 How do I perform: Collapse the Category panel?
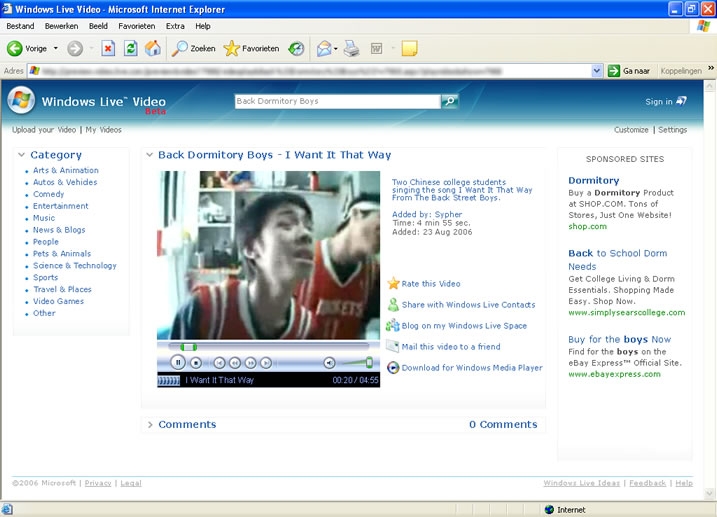[x=21, y=155]
